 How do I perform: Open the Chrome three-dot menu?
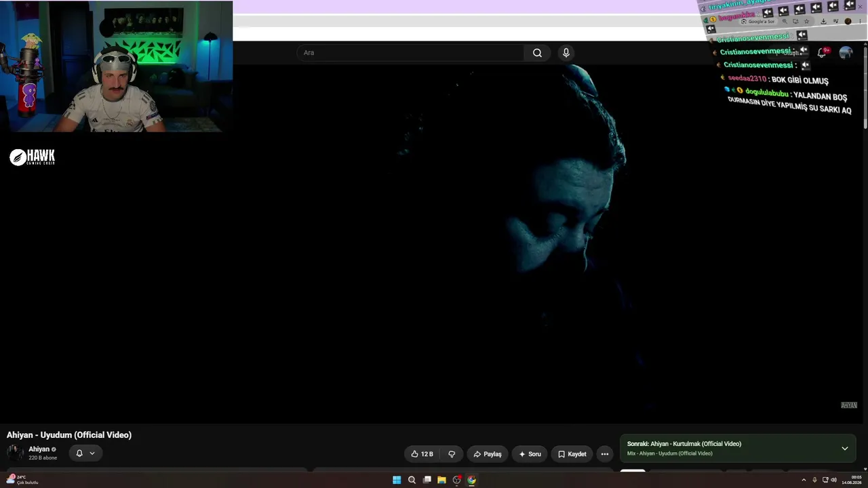(x=860, y=21)
